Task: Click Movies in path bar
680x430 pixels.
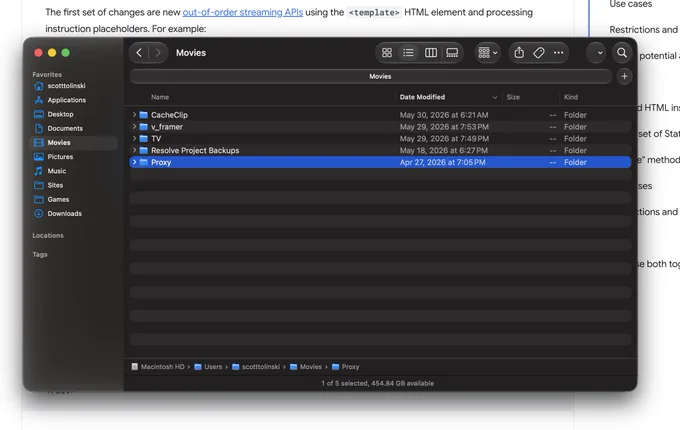Action: [x=306, y=367]
